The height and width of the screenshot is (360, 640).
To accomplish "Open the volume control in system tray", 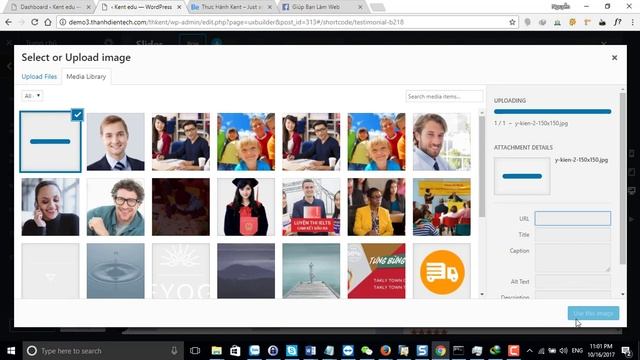I will point(564,351).
